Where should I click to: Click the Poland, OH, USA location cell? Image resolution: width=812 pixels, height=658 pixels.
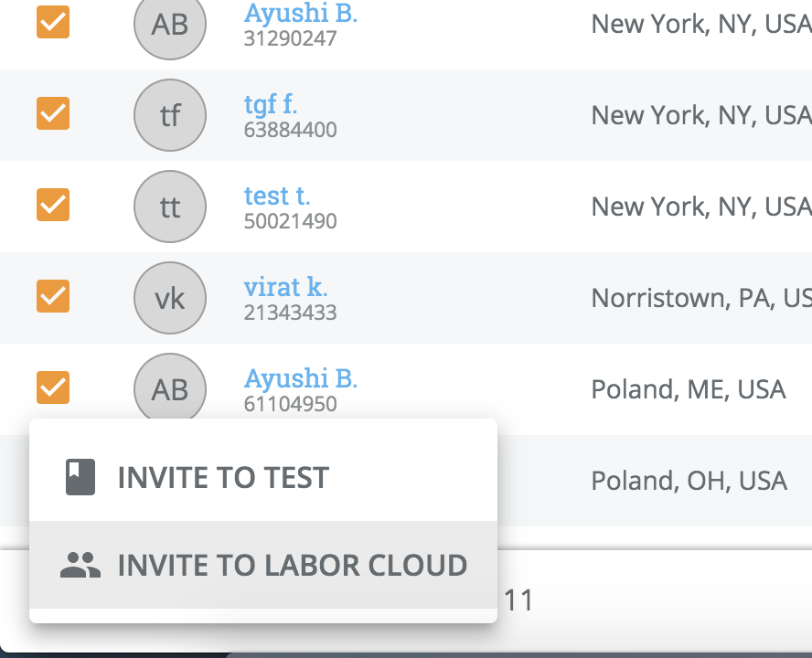[689, 481]
